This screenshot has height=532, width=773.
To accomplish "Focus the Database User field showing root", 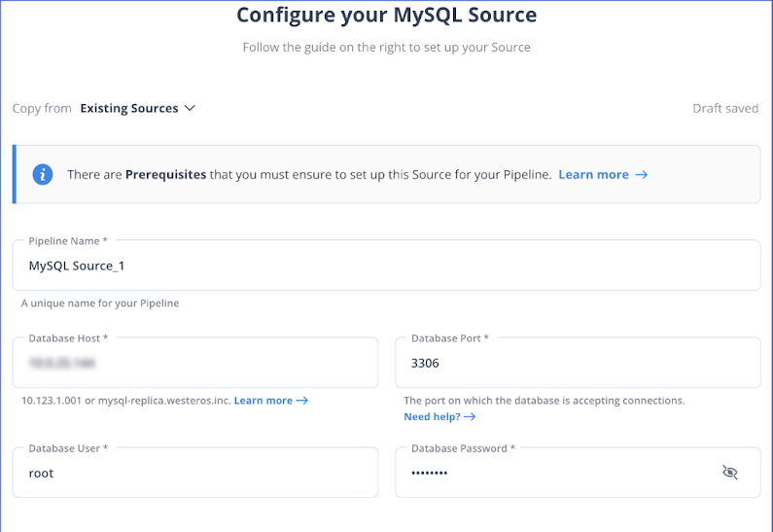I will (x=195, y=473).
